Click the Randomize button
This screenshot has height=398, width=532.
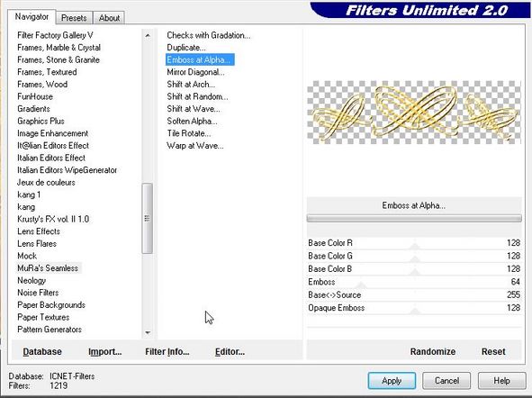click(x=433, y=351)
